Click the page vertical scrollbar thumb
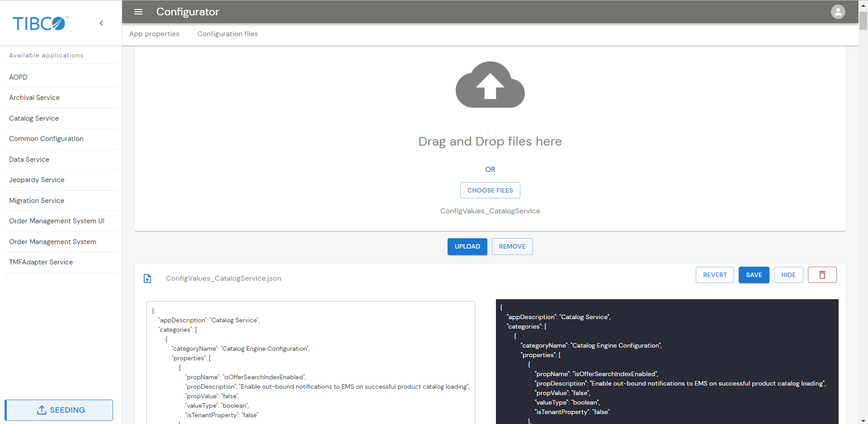This screenshot has height=424, width=868. (863, 21)
